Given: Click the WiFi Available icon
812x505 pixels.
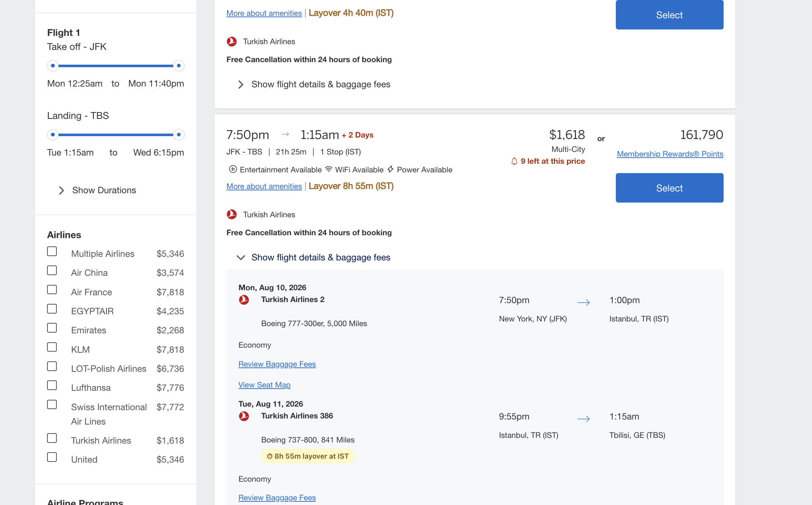Looking at the screenshot, I should (328, 170).
